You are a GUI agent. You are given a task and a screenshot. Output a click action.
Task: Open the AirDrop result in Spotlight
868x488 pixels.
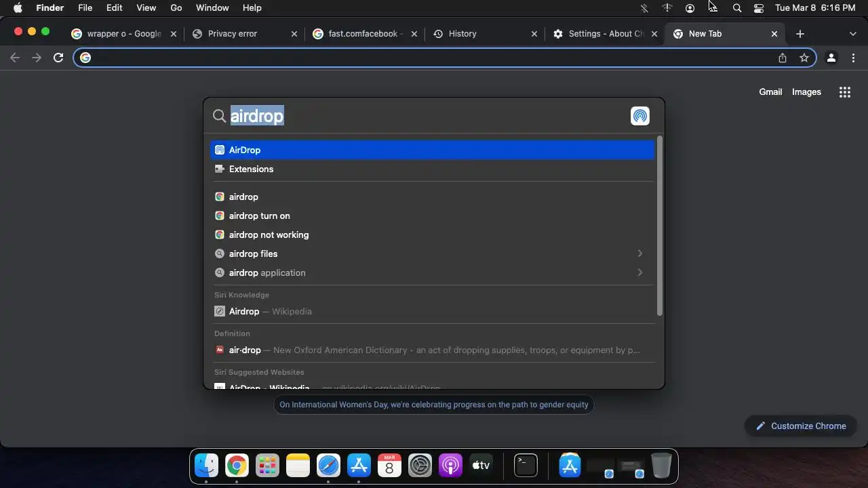click(432, 150)
